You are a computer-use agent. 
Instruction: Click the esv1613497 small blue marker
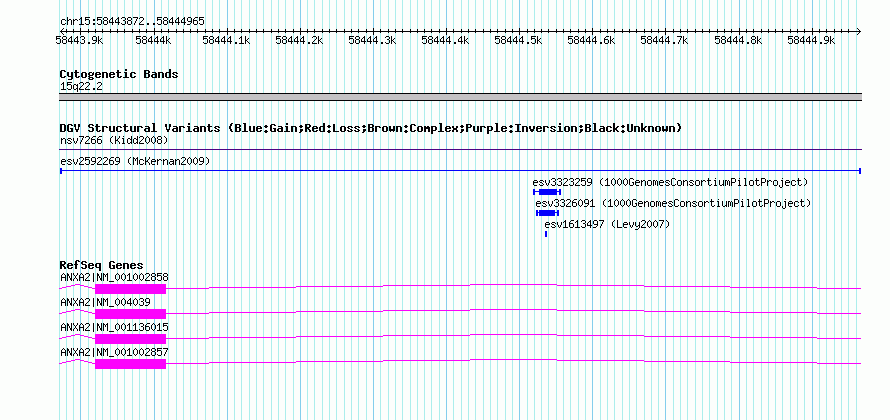[x=546, y=234]
